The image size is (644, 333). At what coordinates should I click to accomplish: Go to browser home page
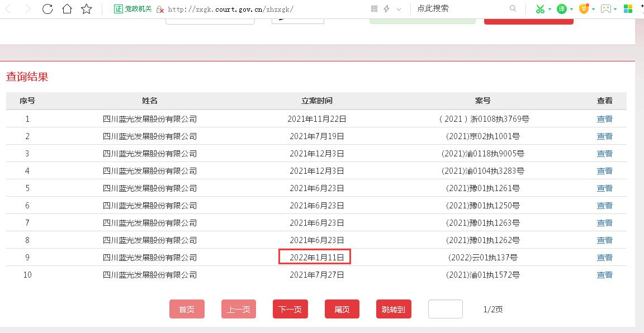point(67,8)
